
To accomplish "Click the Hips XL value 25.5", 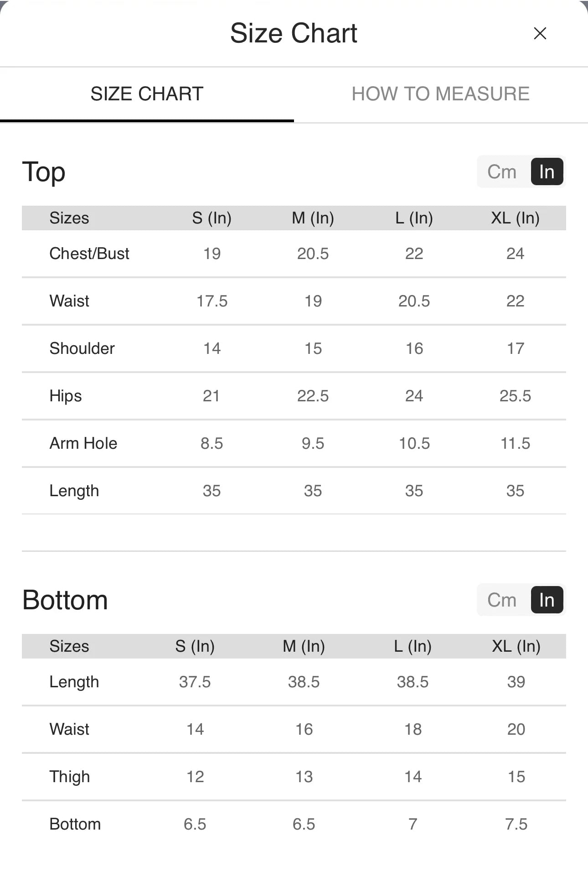I will pos(515,396).
